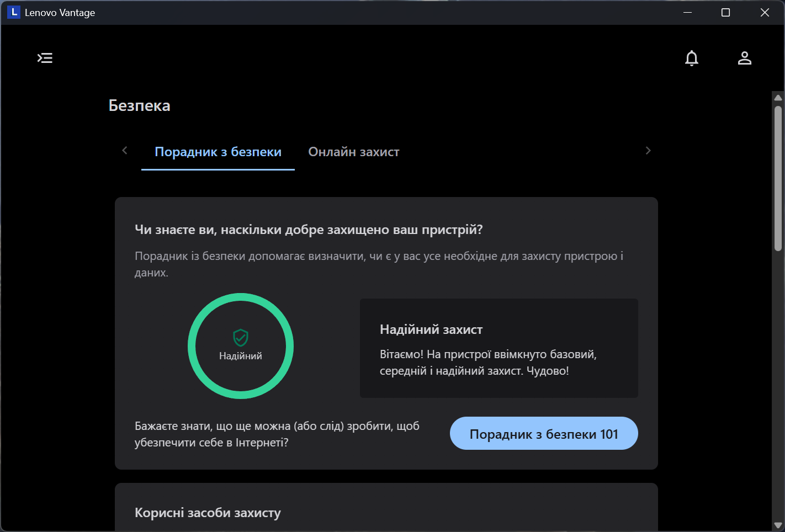The height and width of the screenshot is (532, 785).
Task: Click the green shield checkmark icon
Action: (241, 337)
